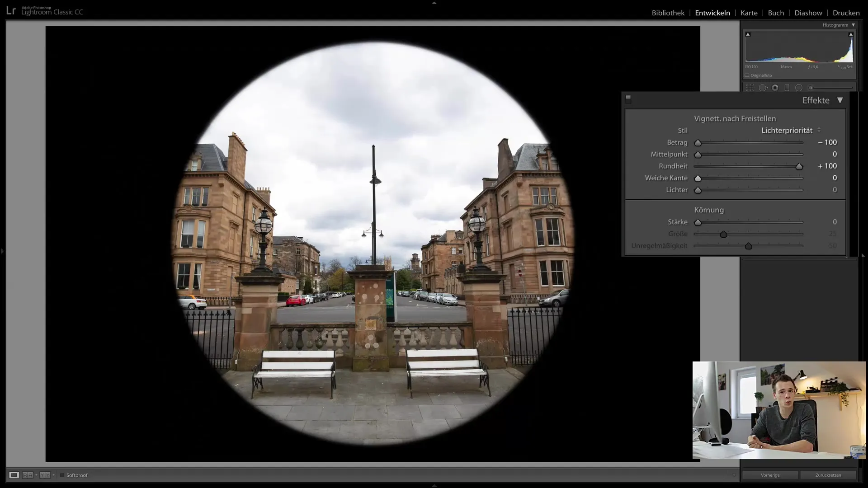Click the Betrag value -100
This screenshot has height=488, width=868.
pyautogui.click(x=827, y=142)
